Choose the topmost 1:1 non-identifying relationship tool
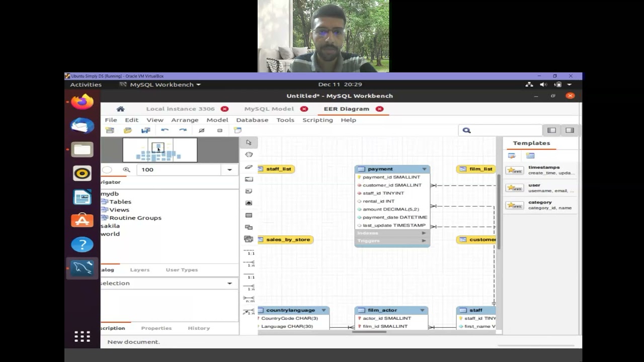 pyautogui.click(x=249, y=252)
